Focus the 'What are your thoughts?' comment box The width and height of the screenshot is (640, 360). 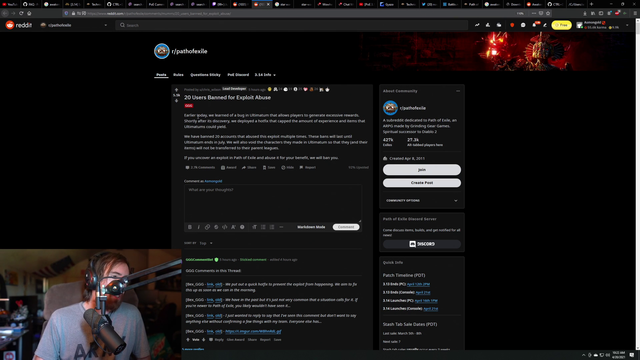pos(273,203)
